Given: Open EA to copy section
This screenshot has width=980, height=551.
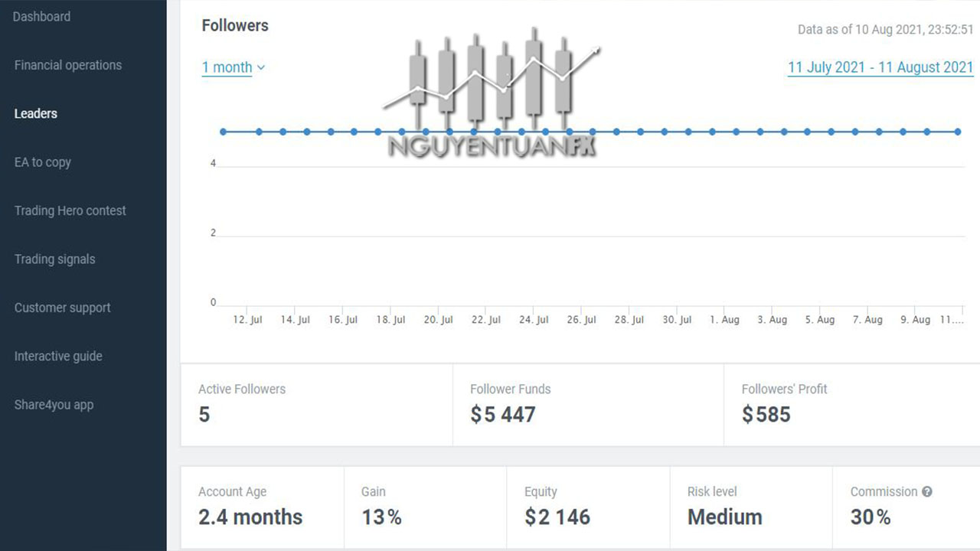Looking at the screenshot, I should [x=43, y=162].
